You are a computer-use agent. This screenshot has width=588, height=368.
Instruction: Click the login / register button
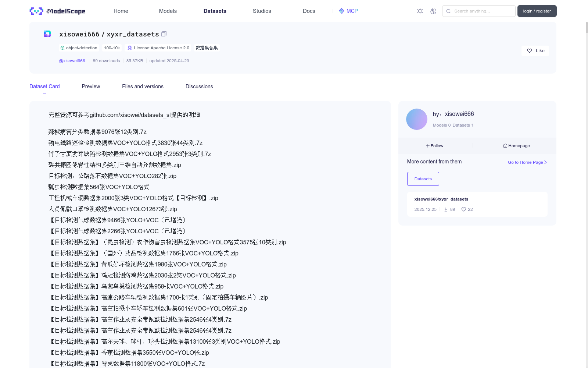537,11
